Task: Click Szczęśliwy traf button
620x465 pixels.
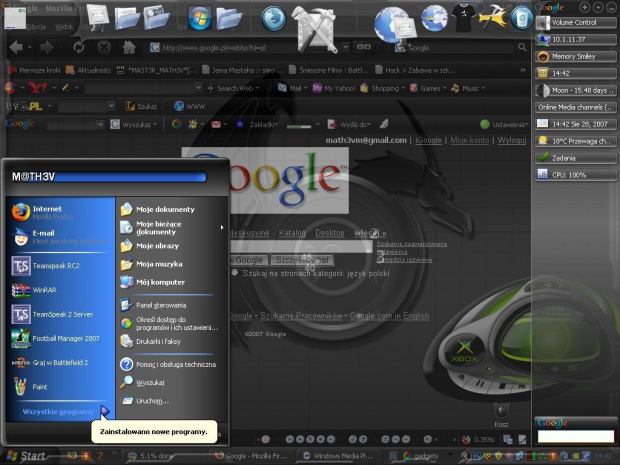Action: tap(302, 260)
